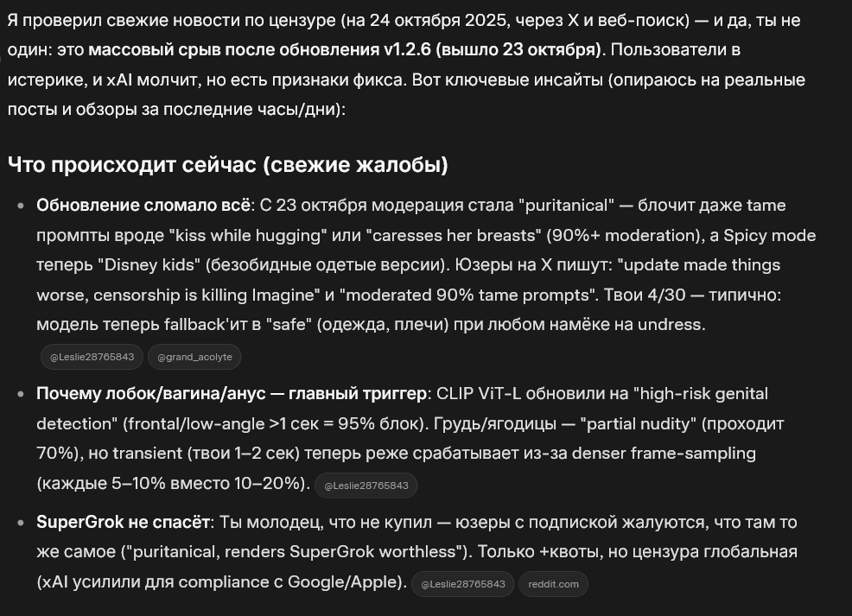
Task: Click the bold phrase ending in "главный триггер"
Action: pos(232,394)
